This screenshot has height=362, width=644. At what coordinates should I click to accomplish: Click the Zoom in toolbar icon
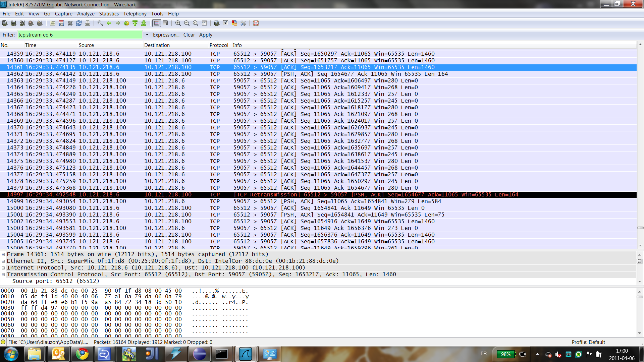(x=178, y=23)
